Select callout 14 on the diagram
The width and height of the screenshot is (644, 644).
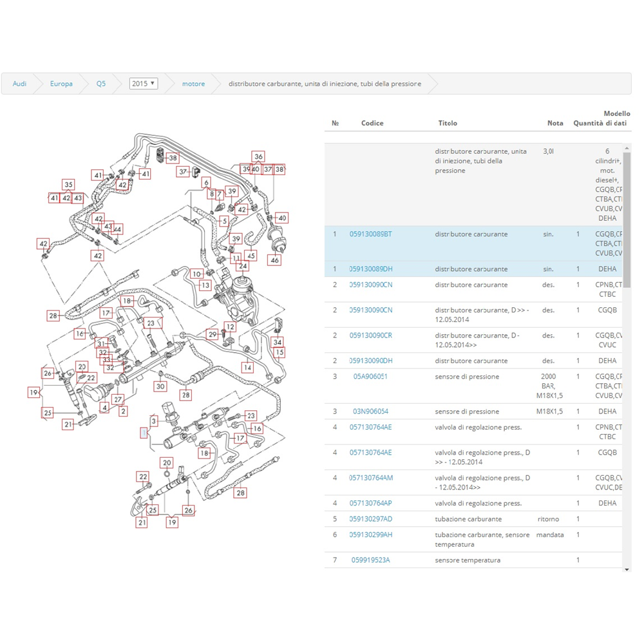247,367
